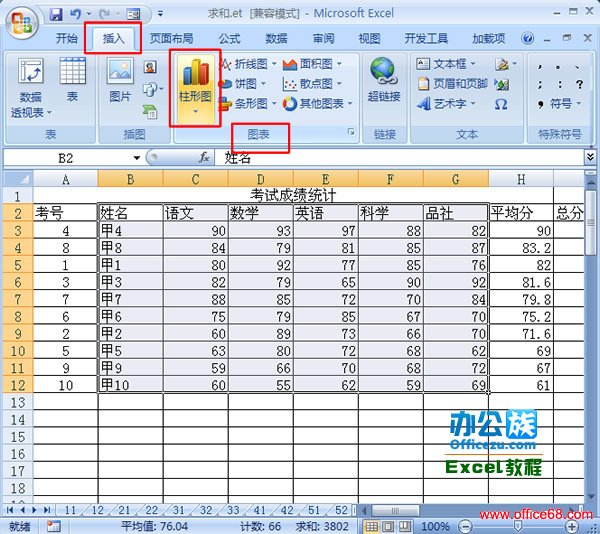This screenshot has height=534, width=600.
Task: Select cell with name 甲10
Action: pyautogui.click(x=130, y=384)
